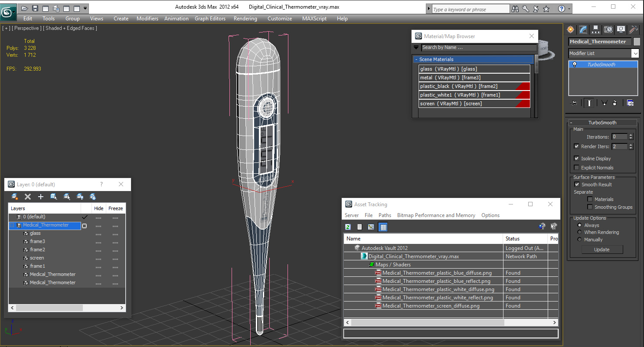Screen dimensions: 644x347
Task: Click Hide/Unhide All Layers icon in Layer dialog
Action: [x=80, y=197]
